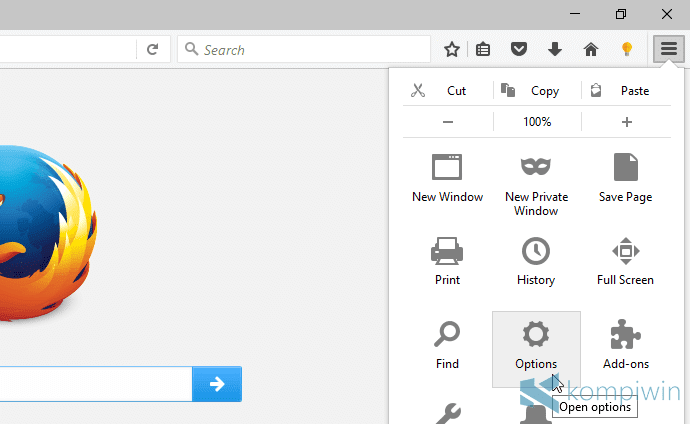The width and height of the screenshot is (690, 424).
Task: Cut selection from menu panel
Action: click(x=448, y=91)
